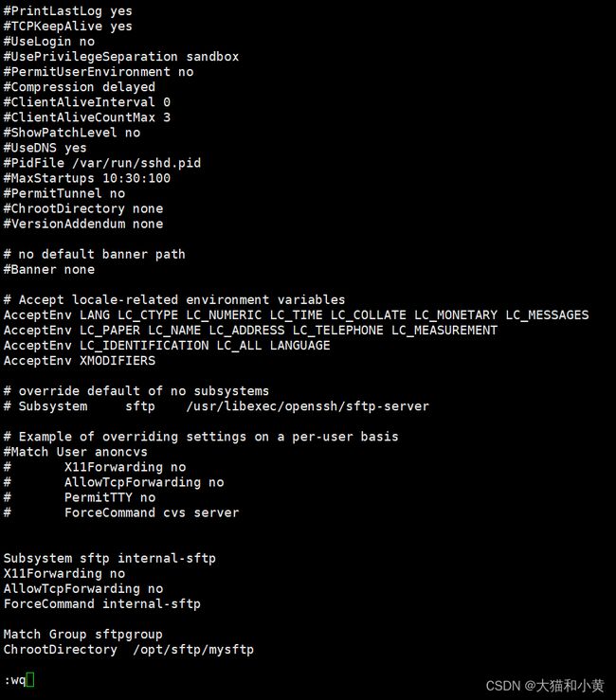616x700 pixels.
Task: Click the CSDN watermark text
Action: 545,686
